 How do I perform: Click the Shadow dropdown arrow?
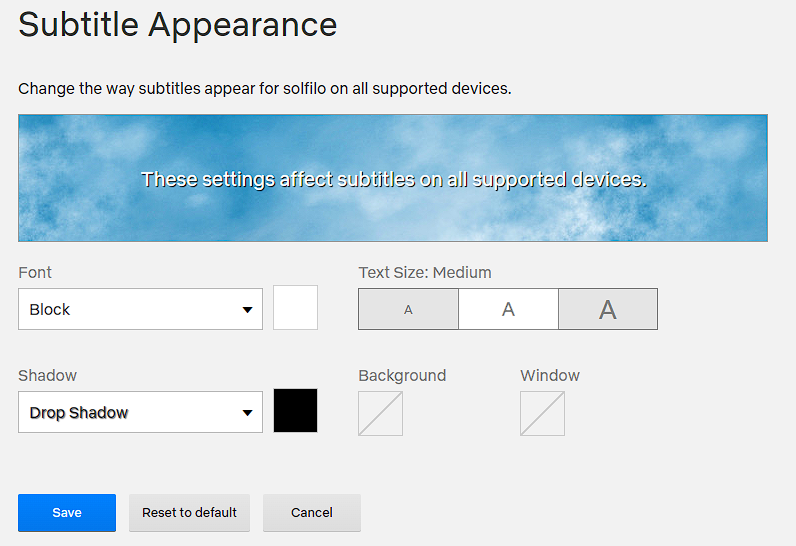pyautogui.click(x=247, y=413)
